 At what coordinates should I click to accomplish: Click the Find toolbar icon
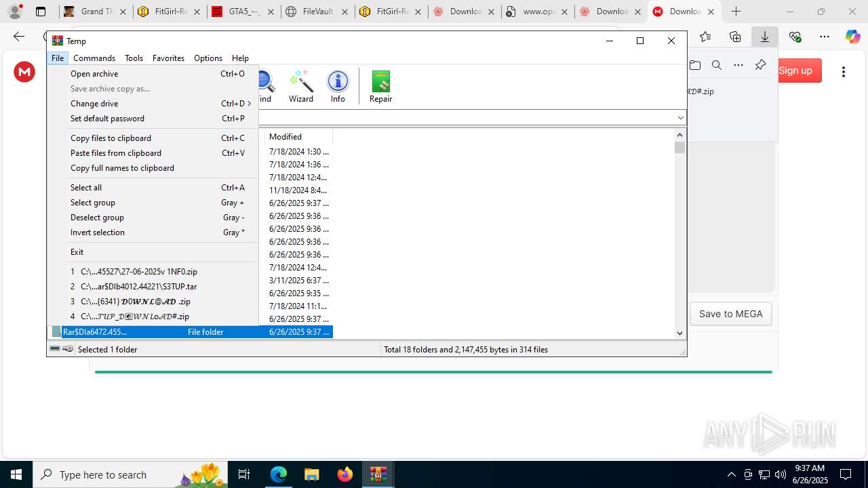click(x=264, y=87)
